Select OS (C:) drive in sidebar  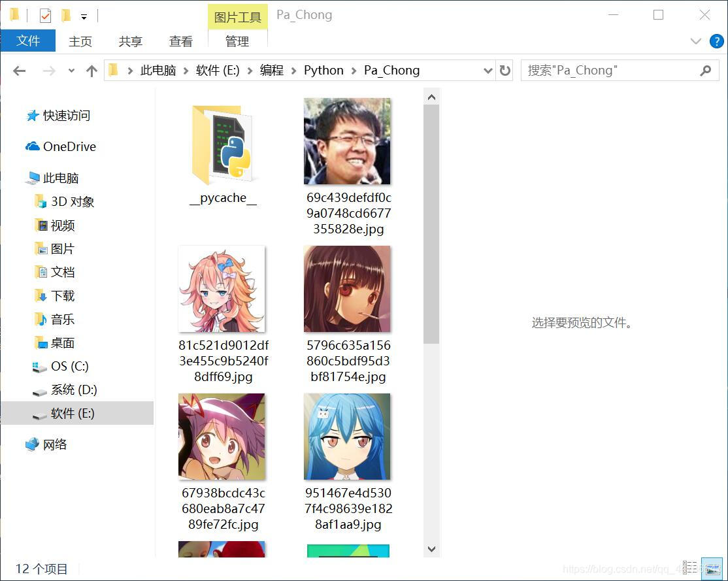[60, 366]
